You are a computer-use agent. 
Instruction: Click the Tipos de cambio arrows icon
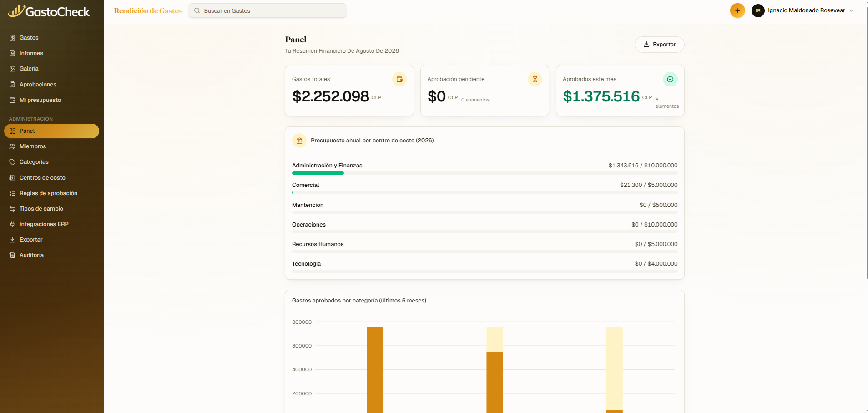coord(12,209)
